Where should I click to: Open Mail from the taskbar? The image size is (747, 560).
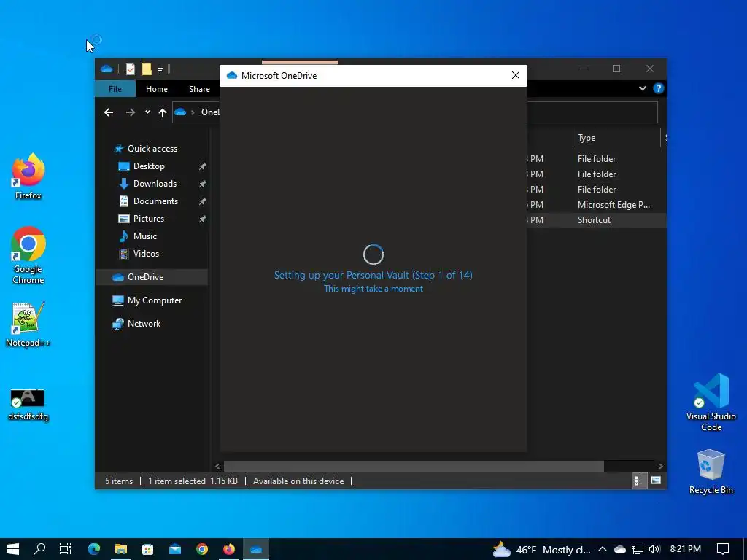175,549
